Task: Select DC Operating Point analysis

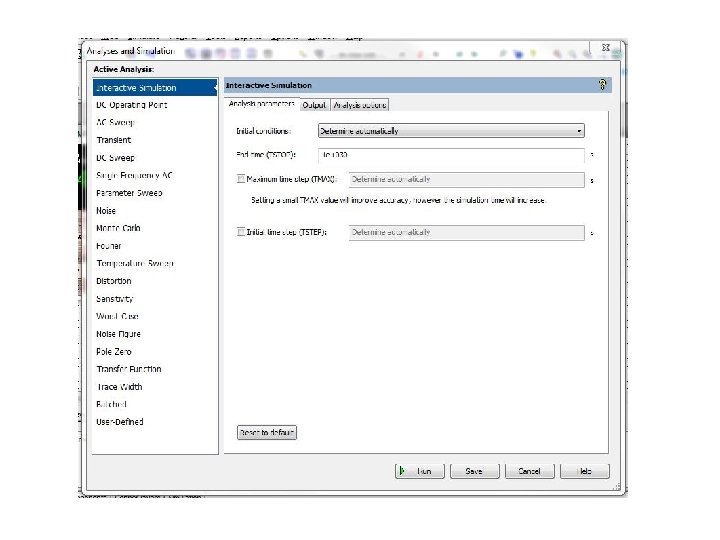Action: click(x=155, y=105)
